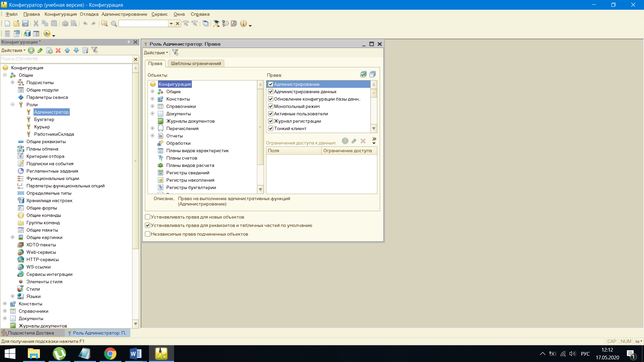Viewport: 644px width, 362px height.
Task: Undo with the left arrow icon
Action: click(x=85, y=23)
